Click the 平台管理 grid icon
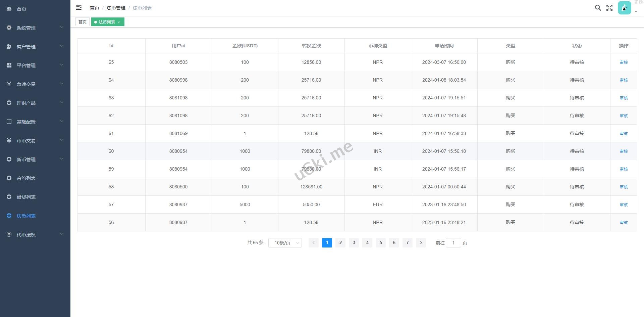Screen dimensions: 644x317 pos(9,65)
